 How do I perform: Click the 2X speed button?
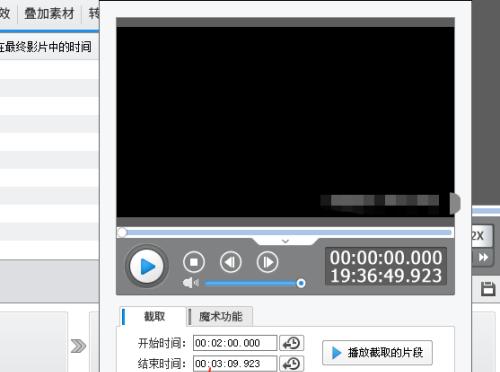click(x=479, y=236)
